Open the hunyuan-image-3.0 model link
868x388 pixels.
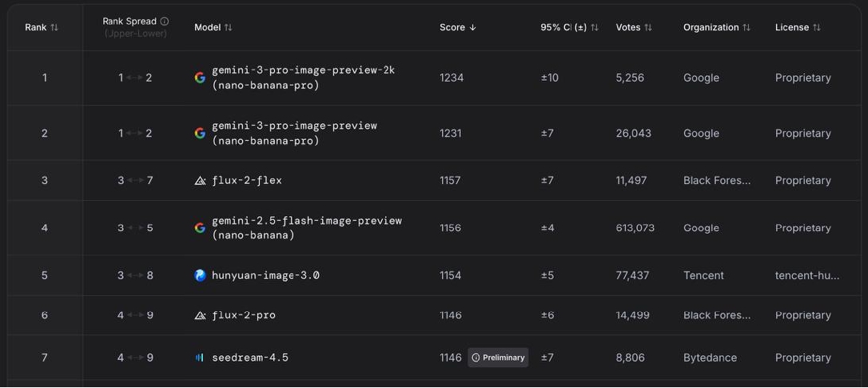click(x=265, y=275)
